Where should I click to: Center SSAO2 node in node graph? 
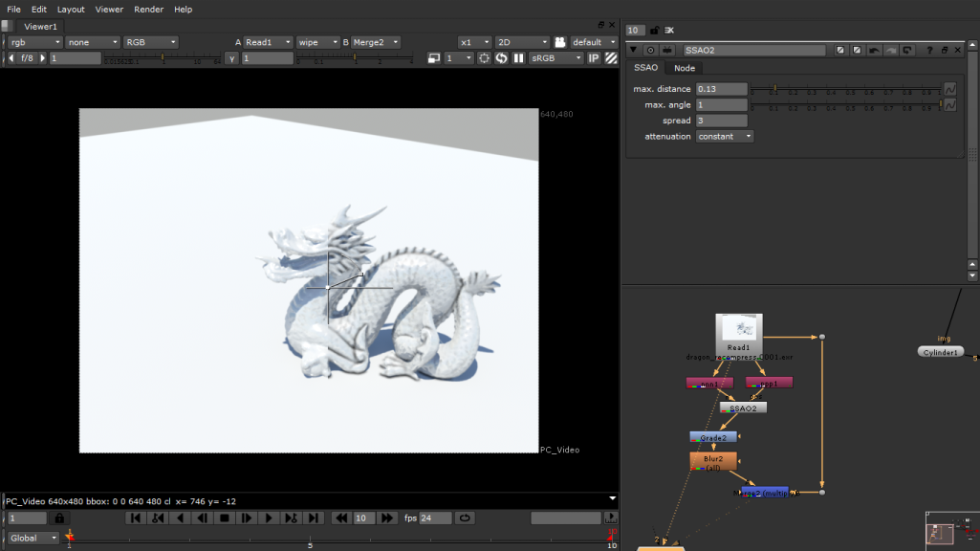(x=651, y=50)
